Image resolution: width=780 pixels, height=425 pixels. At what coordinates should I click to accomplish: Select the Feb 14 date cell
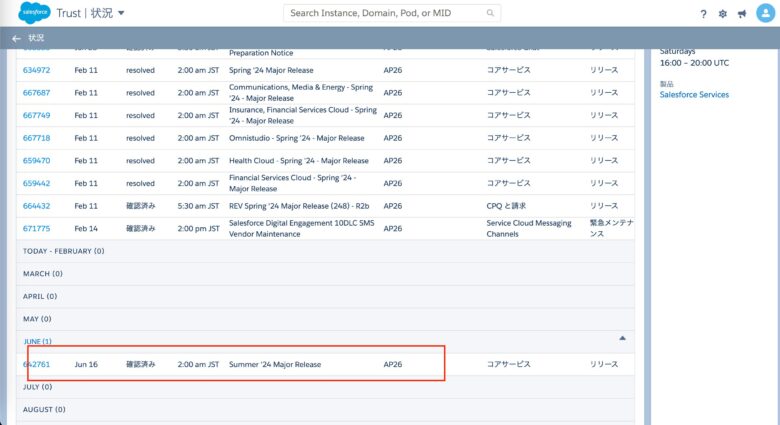pyautogui.click(x=86, y=228)
